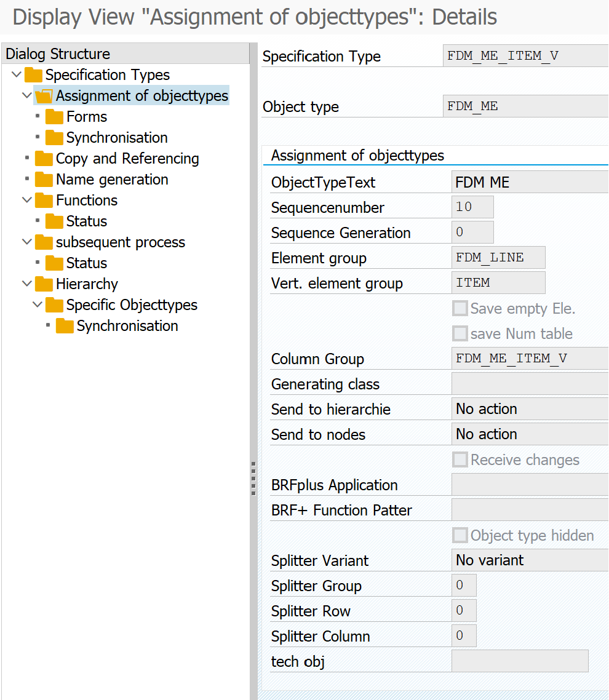Click the Name generation folder icon
Screen dimensions: 609x700
tap(44, 180)
